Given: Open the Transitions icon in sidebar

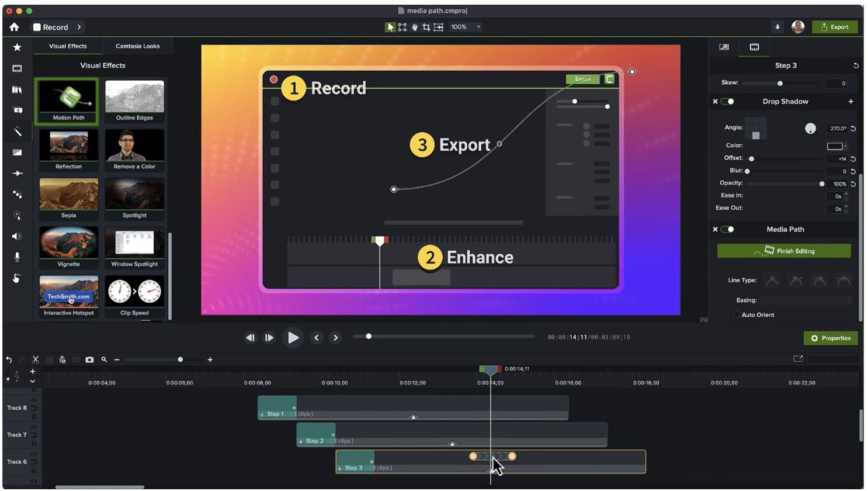Looking at the screenshot, I should [17, 153].
